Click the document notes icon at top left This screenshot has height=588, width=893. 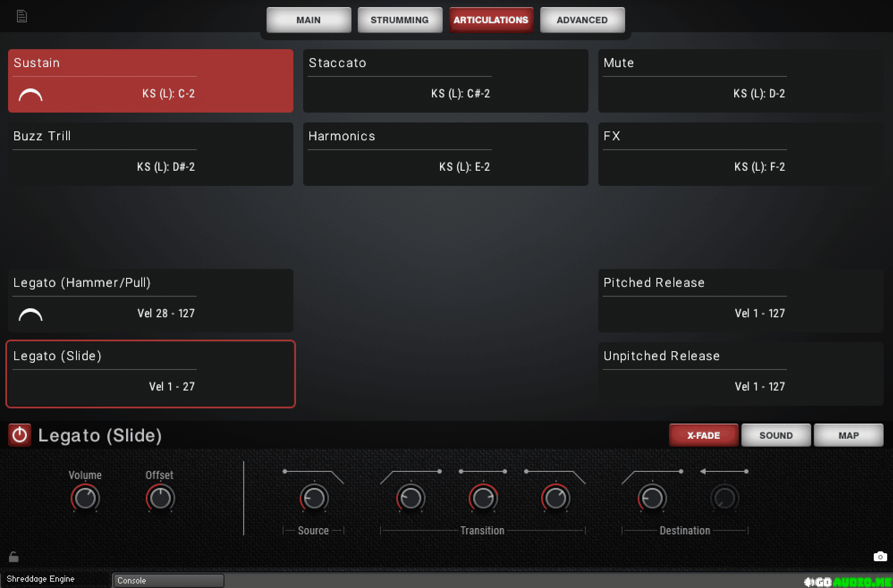pos(21,17)
